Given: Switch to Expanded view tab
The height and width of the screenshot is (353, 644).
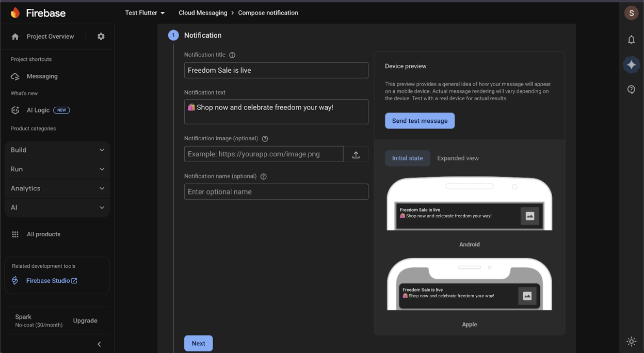Looking at the screenshot, I should click(x=458, y=158).
